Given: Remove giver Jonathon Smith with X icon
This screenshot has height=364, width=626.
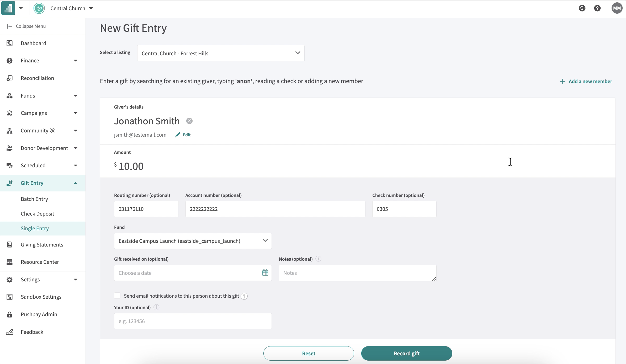Looking at the screenshot, I should pos(189,121).
